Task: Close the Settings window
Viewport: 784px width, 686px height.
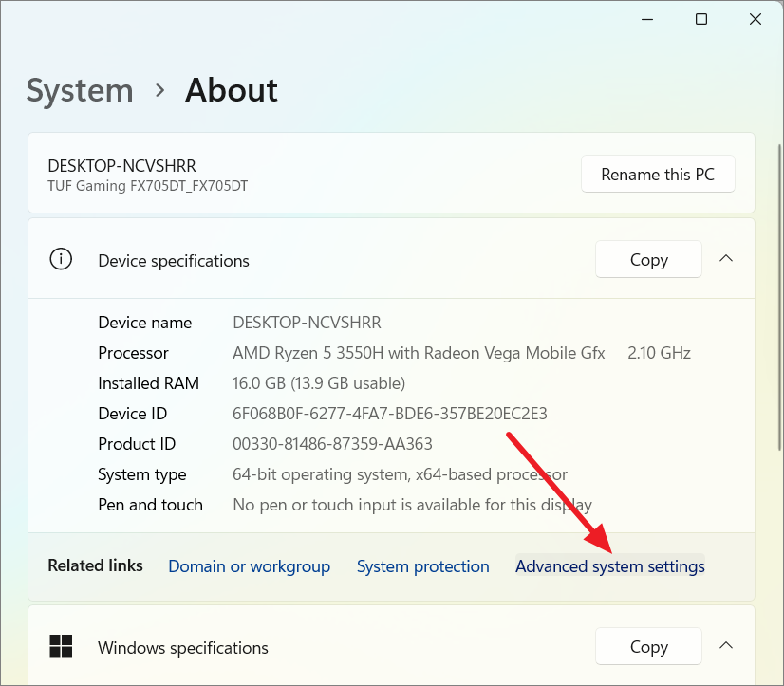Action: click(756, 20)
